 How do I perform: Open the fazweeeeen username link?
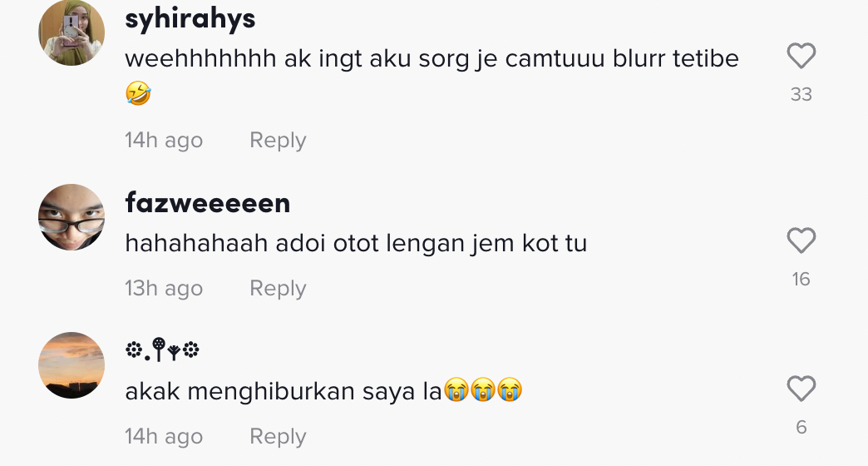coord(207,202)
